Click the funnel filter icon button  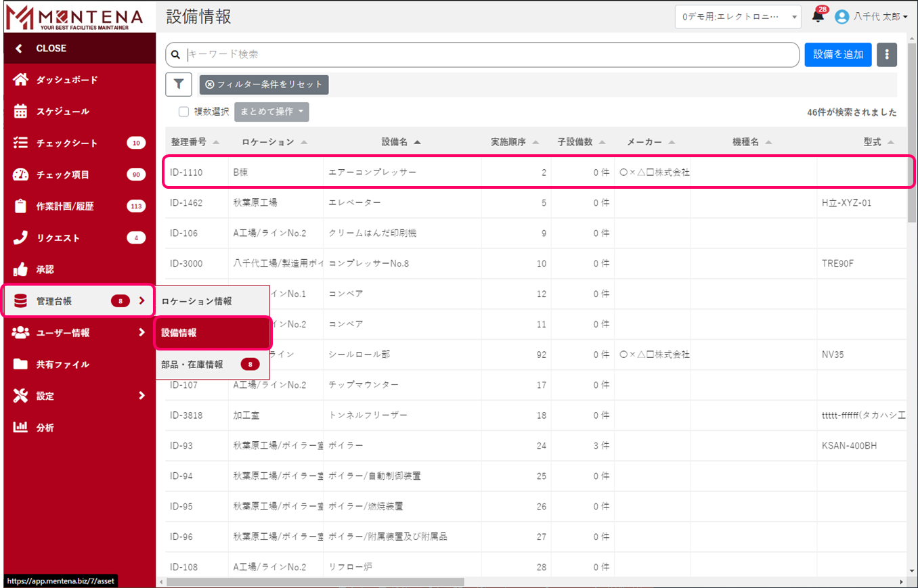tap(179, 85)
